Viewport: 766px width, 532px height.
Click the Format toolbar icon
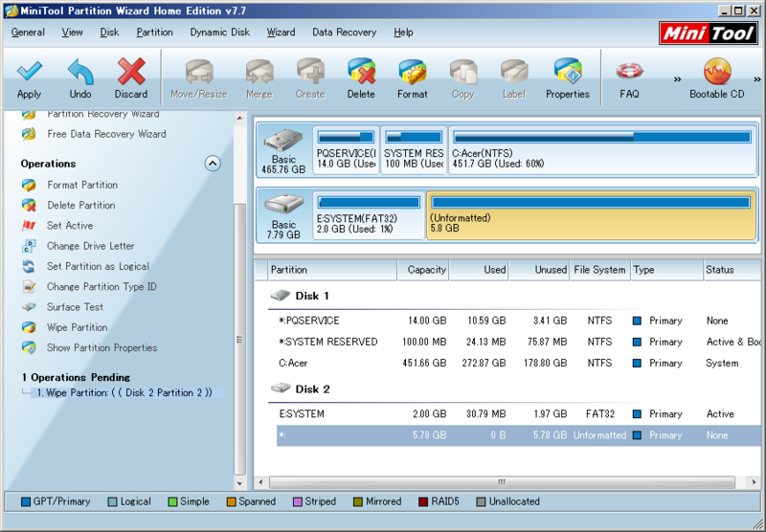pyautogui.click(x=413, y=78)
